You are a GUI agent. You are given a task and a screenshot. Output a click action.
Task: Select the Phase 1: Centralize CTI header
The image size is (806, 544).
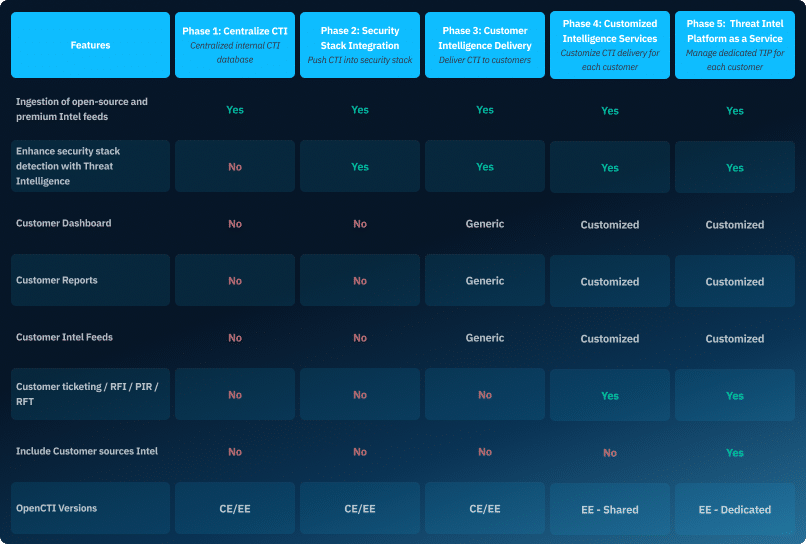235,45
